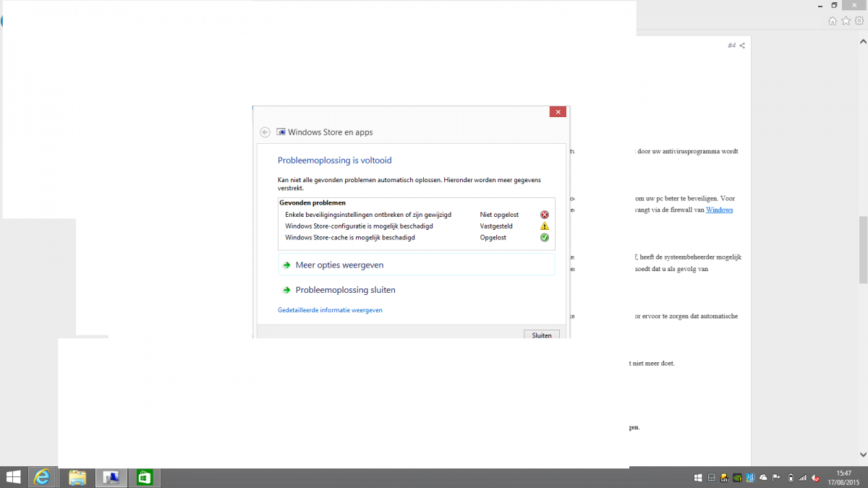This screenshot has height=488, width=868.
Task: Click the yellow chip tray icon
Action: [724, 478]
